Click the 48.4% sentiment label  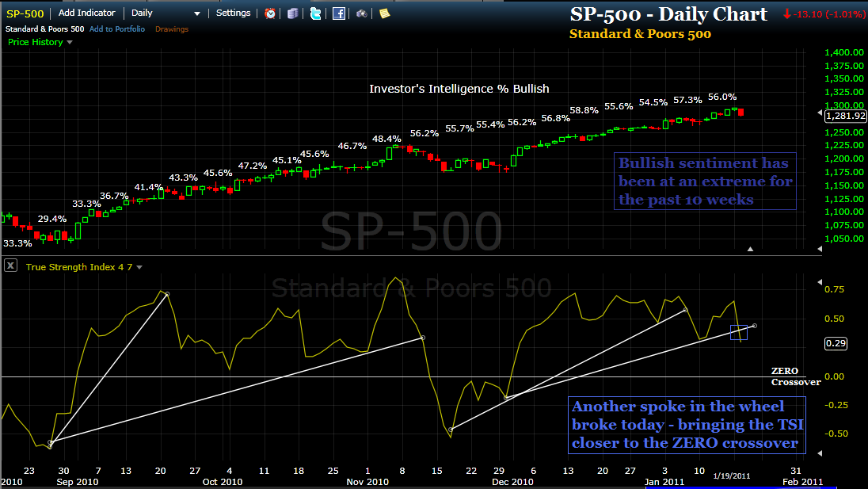tap(386, 139)
